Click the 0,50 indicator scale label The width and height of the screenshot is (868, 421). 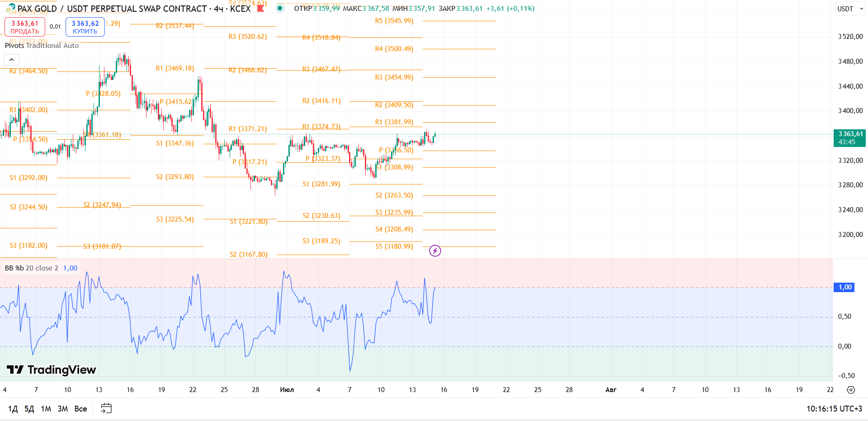tap(844, 317)
